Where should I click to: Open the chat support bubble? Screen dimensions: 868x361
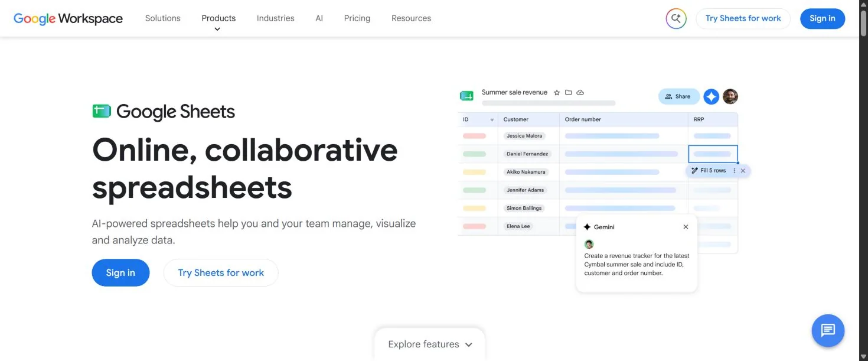pyautogui.click(x=828, y=330)
